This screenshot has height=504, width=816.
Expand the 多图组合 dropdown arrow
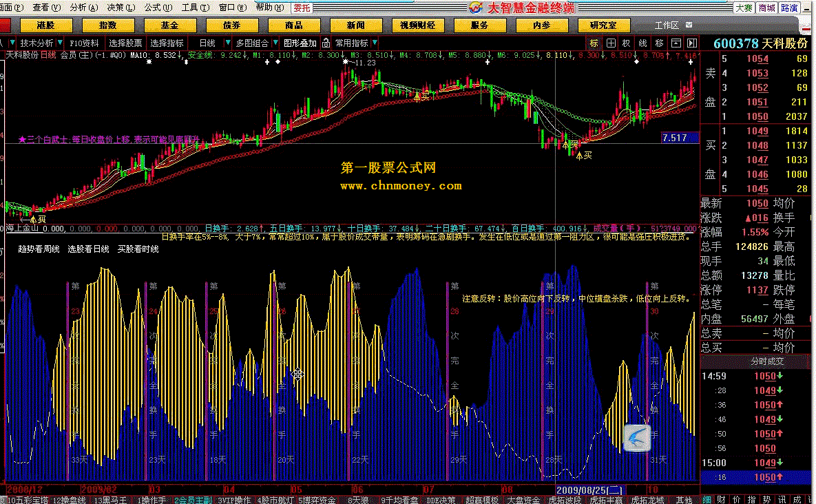[275, 43]
